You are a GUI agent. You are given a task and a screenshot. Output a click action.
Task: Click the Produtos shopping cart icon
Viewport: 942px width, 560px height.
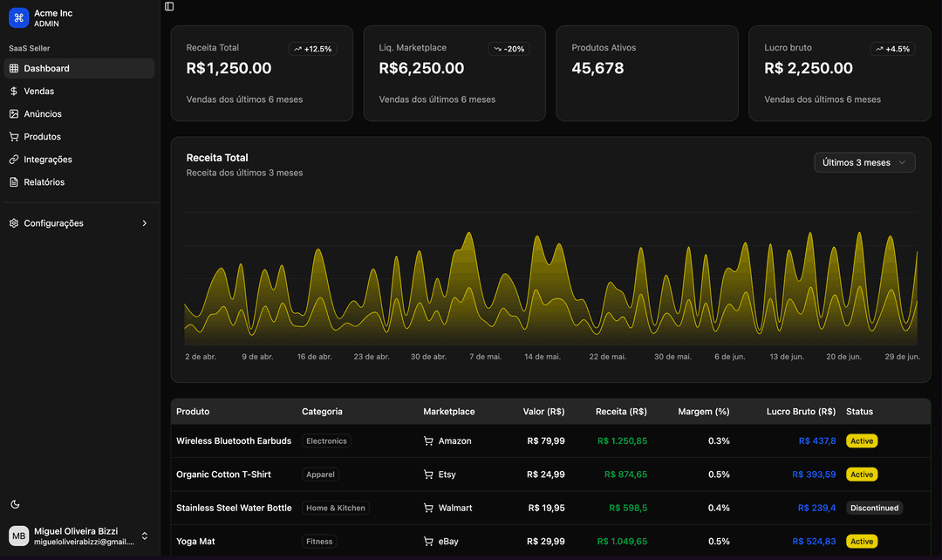click(x=14, y=137)
